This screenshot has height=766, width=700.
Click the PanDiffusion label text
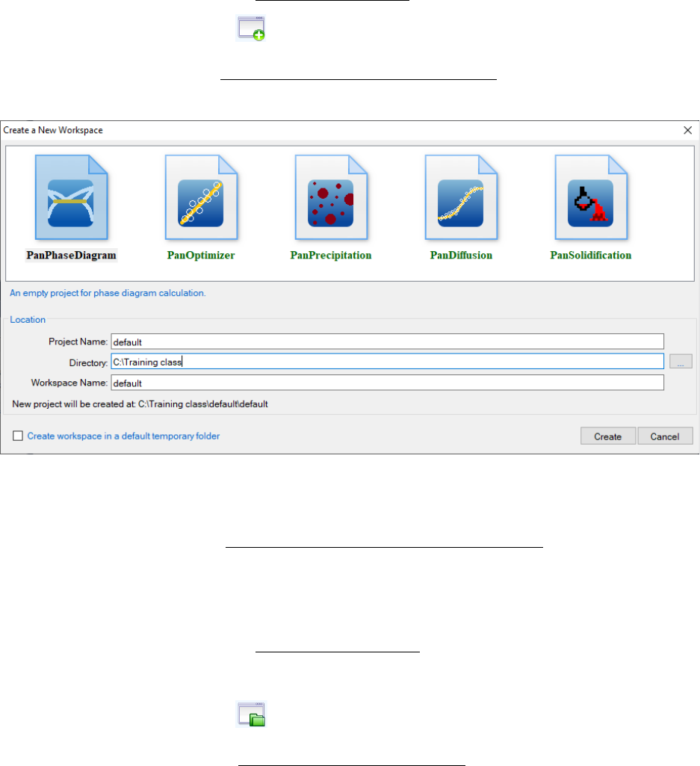pyautogui.click(x=461, y=255)
